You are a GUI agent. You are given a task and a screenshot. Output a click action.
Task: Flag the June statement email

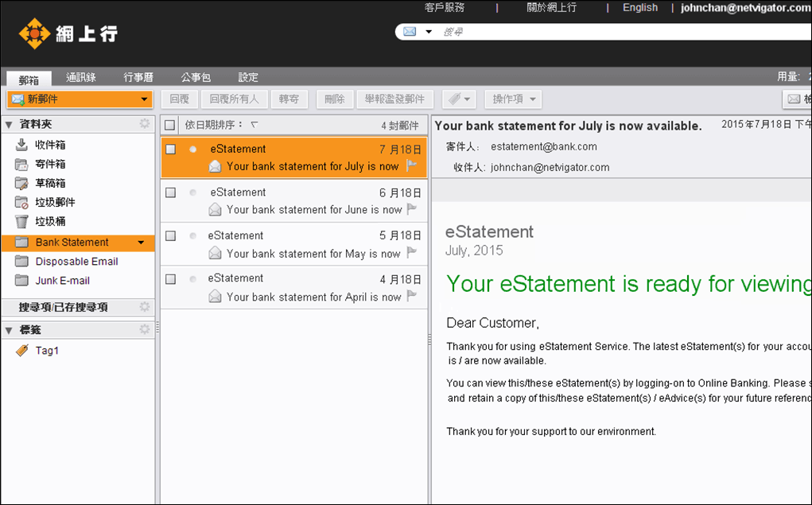click(412, 209)
